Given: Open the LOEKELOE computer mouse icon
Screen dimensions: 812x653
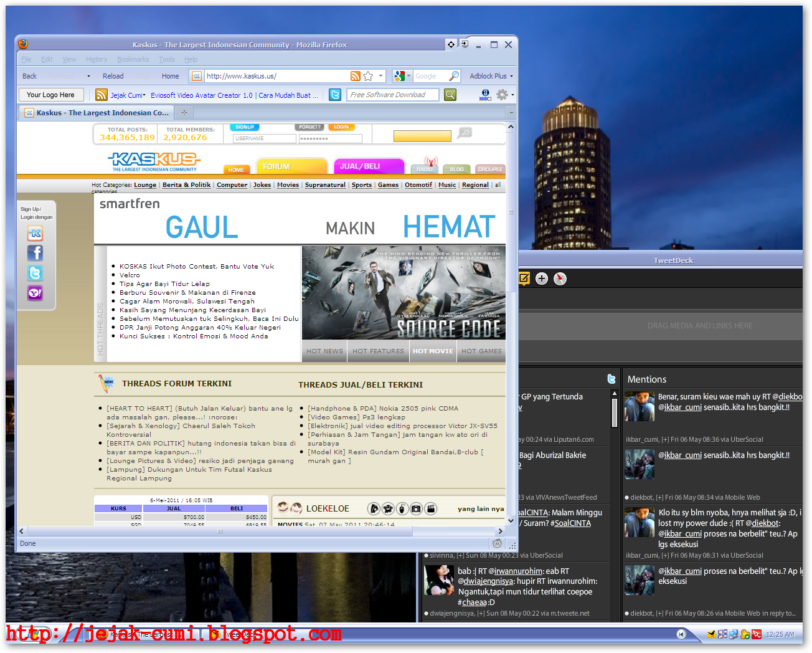Looking at the screenshot, I should 402,509.
